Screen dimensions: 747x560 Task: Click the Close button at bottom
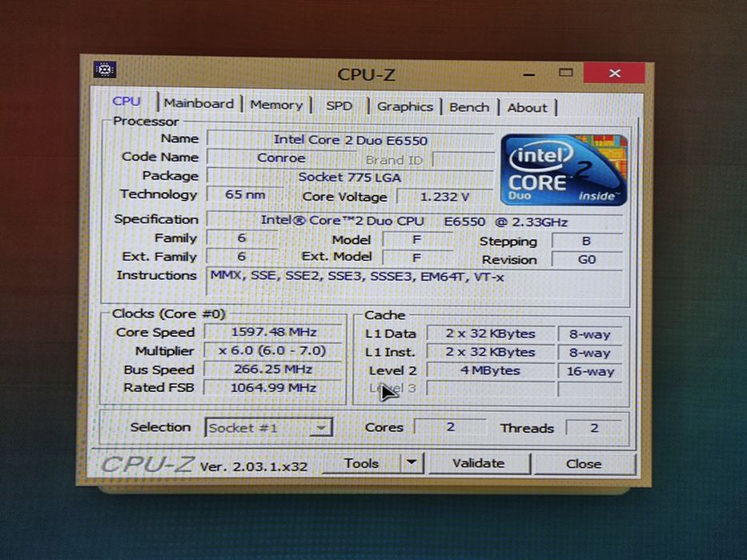[584, 464]
